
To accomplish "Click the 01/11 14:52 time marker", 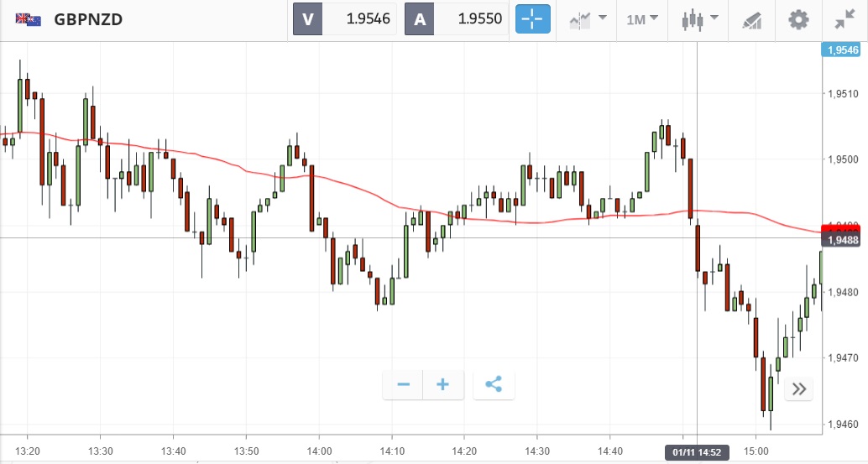I will point(698,454).
